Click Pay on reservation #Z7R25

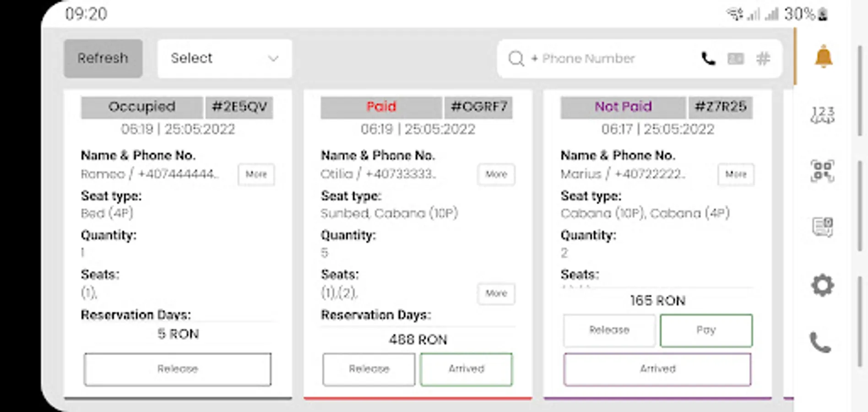pos(705,330)
